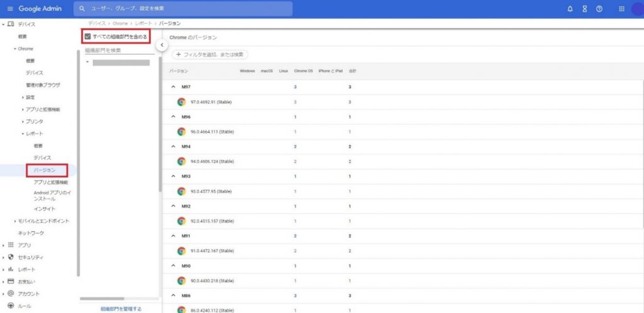This screenshot has width=644, height=313.
Task: Collapse the M86 version group
Action: 174,295
